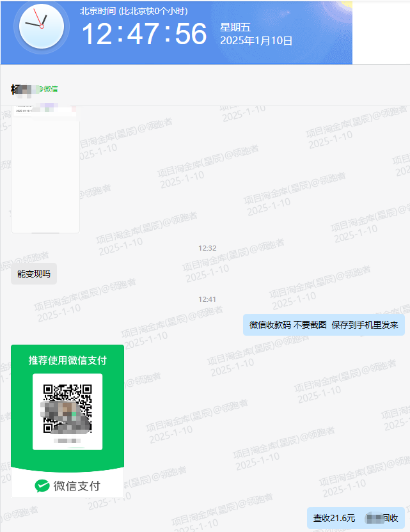Image resolution: width=410 pixels, height=532 pixels.
Task: Click the date 2025年1月10日
Action: pyautogui.click(x=256, y=41)
